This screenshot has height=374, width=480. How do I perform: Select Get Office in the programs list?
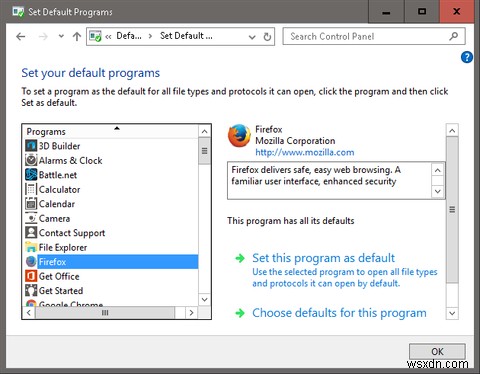[x=59, y=276]
